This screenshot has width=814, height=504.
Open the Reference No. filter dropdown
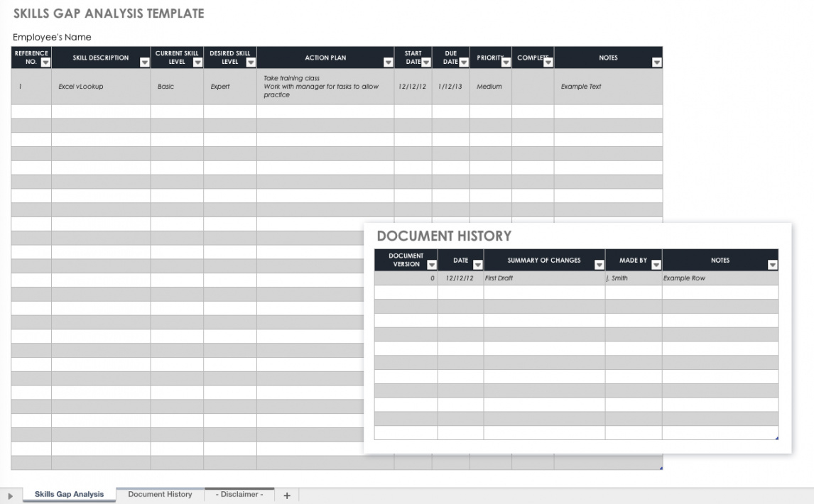45,62
